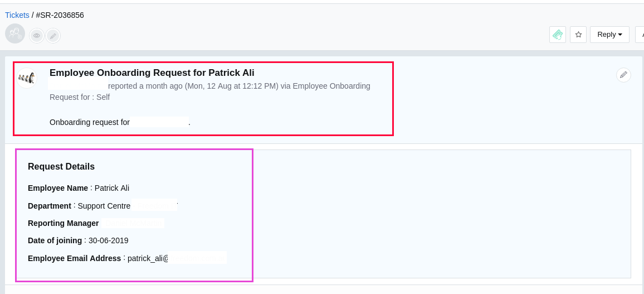
Task: Toggle the eye watch icon
Action: [37, 36]
